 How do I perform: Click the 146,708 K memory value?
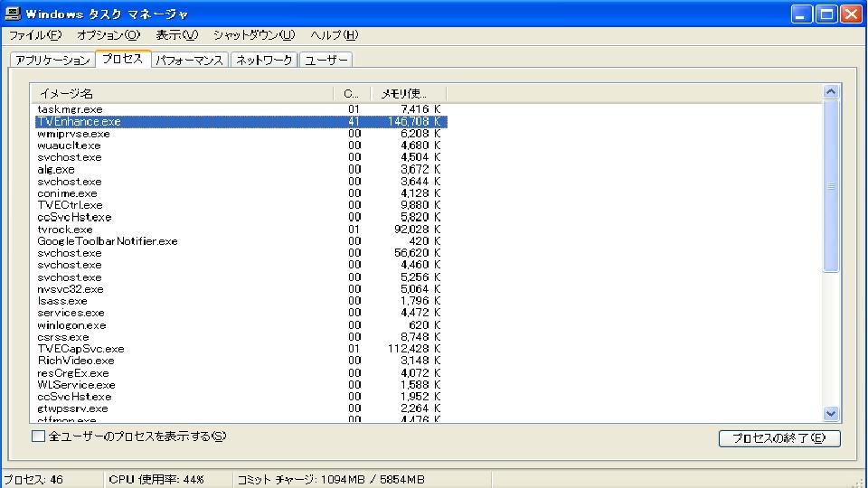tap(413, 121)
